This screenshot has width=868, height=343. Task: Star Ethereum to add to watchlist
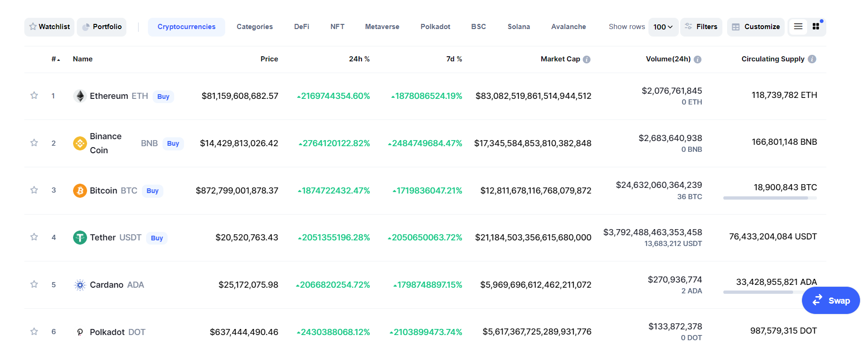pos(34,96)
